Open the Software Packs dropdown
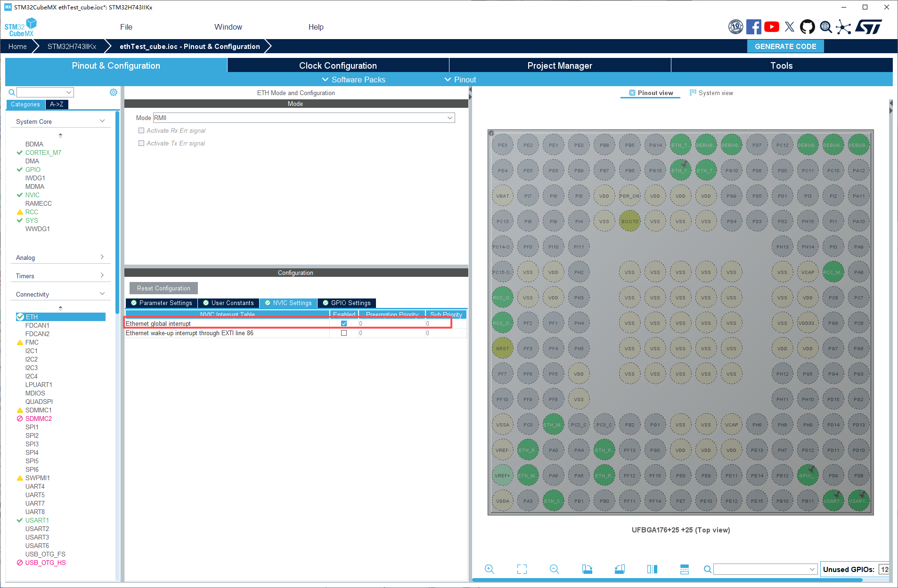This screenshot has height=588, width=898. [353, 80]
